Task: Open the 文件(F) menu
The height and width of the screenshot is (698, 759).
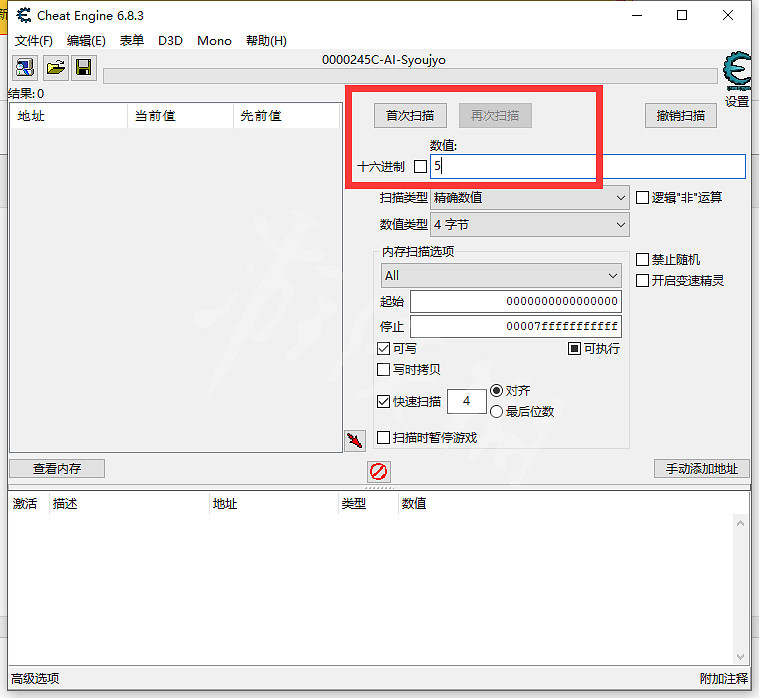Action: coord(34,41)
